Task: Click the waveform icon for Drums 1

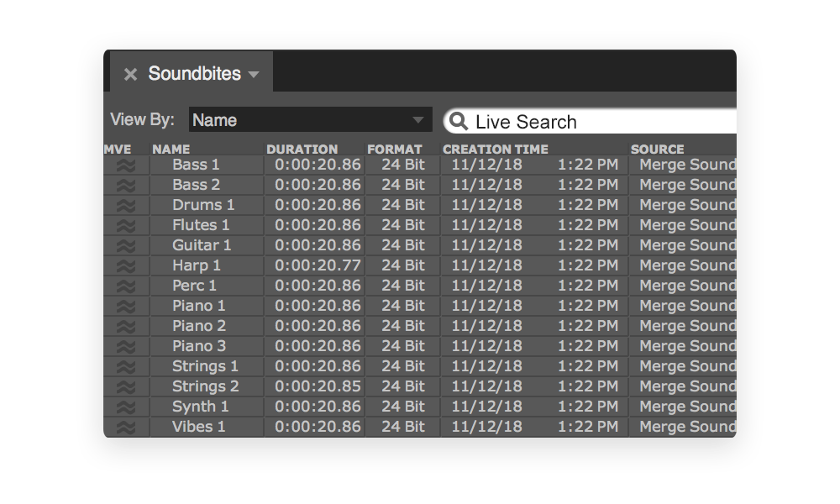Action: point(126,206)
